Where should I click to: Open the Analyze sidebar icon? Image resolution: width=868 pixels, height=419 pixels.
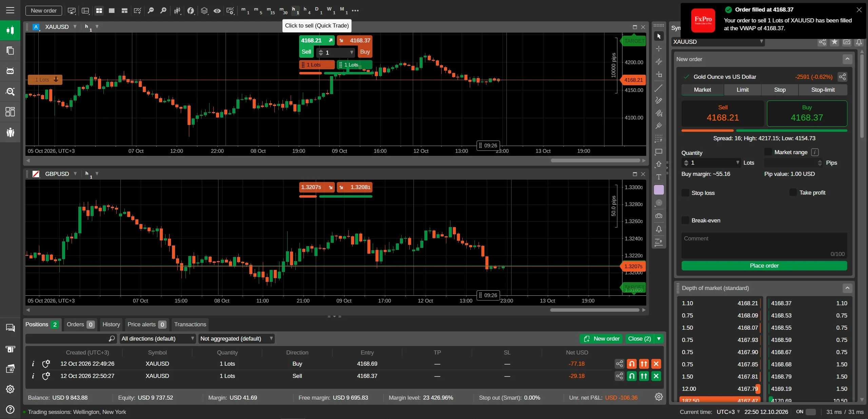tap(10, 91)
